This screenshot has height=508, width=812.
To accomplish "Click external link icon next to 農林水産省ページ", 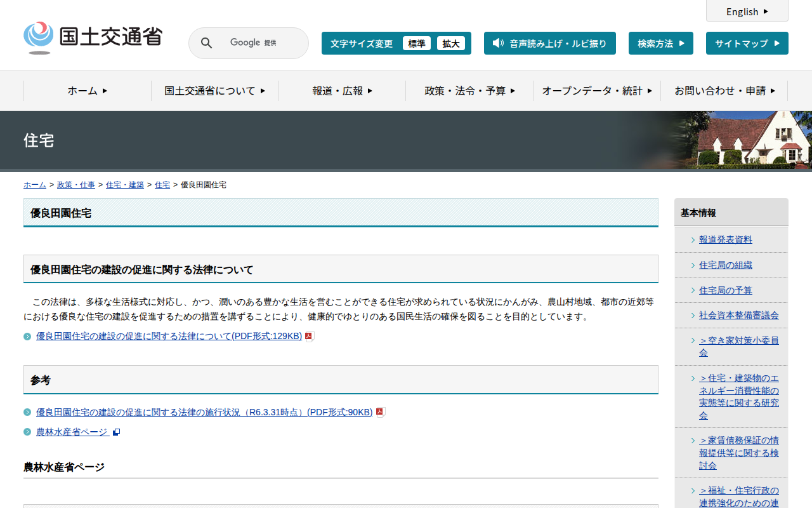I will tap(116, 432).
